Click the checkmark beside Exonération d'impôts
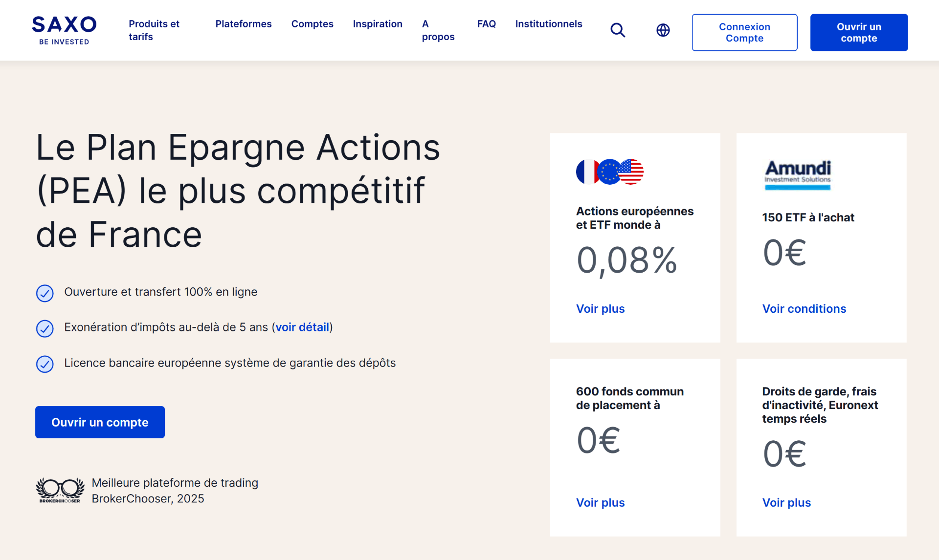The height and width of the screenshot is (560, 939). pos(45,328)
